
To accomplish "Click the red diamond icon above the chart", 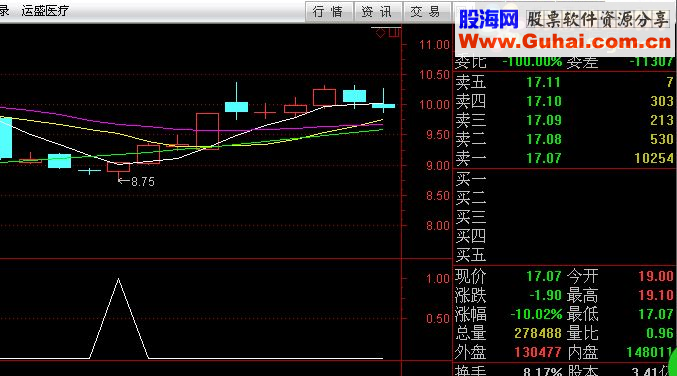I will tap(380, 33).
